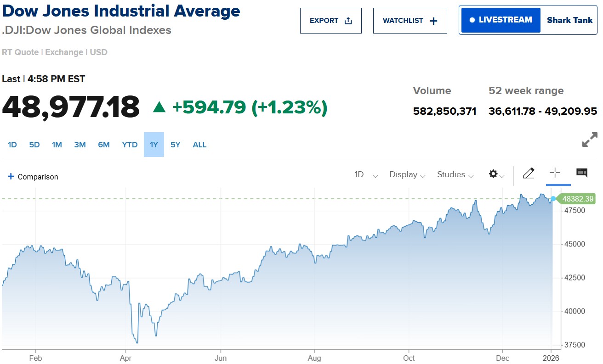Click the Export upload icon
The height and width of the screenshot is (364, 603).
coord(348,21)
